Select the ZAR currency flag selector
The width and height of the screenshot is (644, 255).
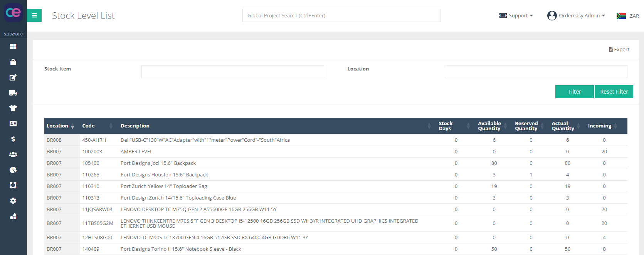pyautogui.click(x=627, y=16)
